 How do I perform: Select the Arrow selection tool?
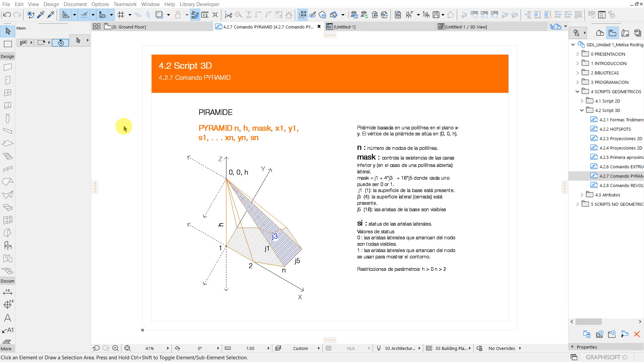[x=8, y=31]
